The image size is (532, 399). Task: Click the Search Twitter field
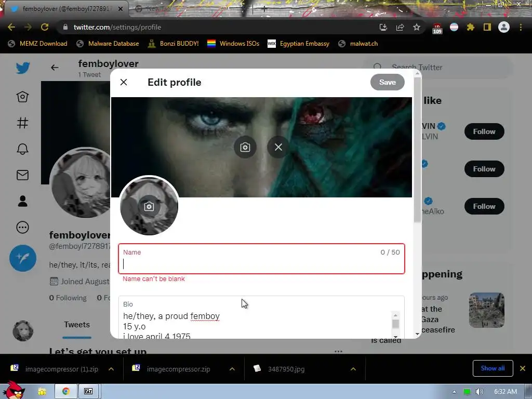pyautogui.click(x=437, y=67)
